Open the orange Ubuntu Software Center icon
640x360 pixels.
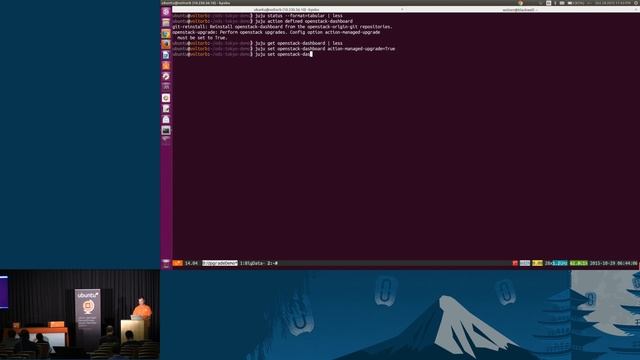pyautogui.click(x=166, y=66)
